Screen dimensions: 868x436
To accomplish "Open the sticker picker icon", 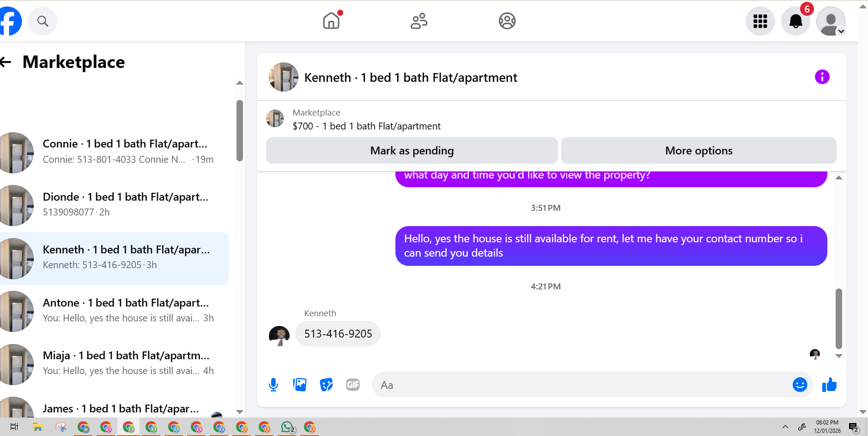I will click(x=326, y=385).
